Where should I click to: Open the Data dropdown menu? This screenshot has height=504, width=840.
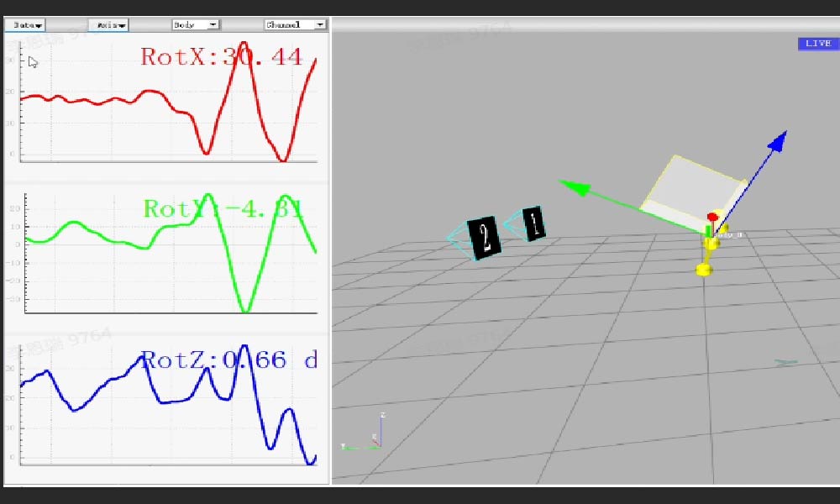point(24,25)
